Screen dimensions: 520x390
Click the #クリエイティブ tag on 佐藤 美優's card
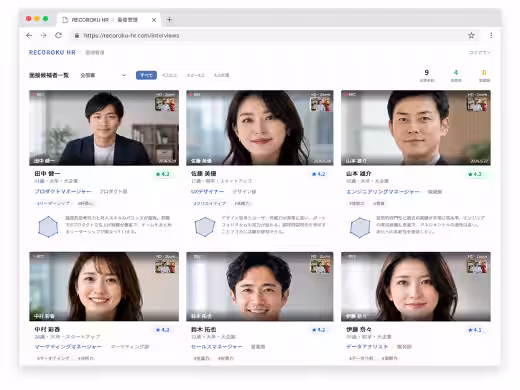pos(210,203)
